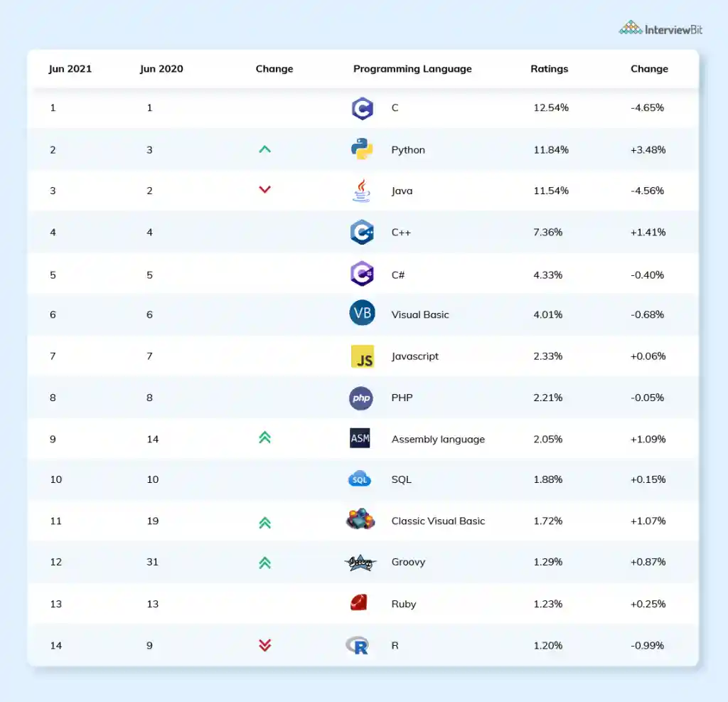Click the yellow JS Javascript icon
This screenshot has height=702, width=728.
tap(363, 356)
